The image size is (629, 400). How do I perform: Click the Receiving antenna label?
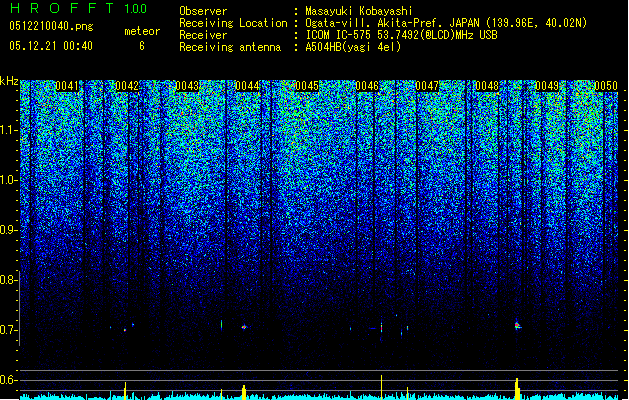230,47
